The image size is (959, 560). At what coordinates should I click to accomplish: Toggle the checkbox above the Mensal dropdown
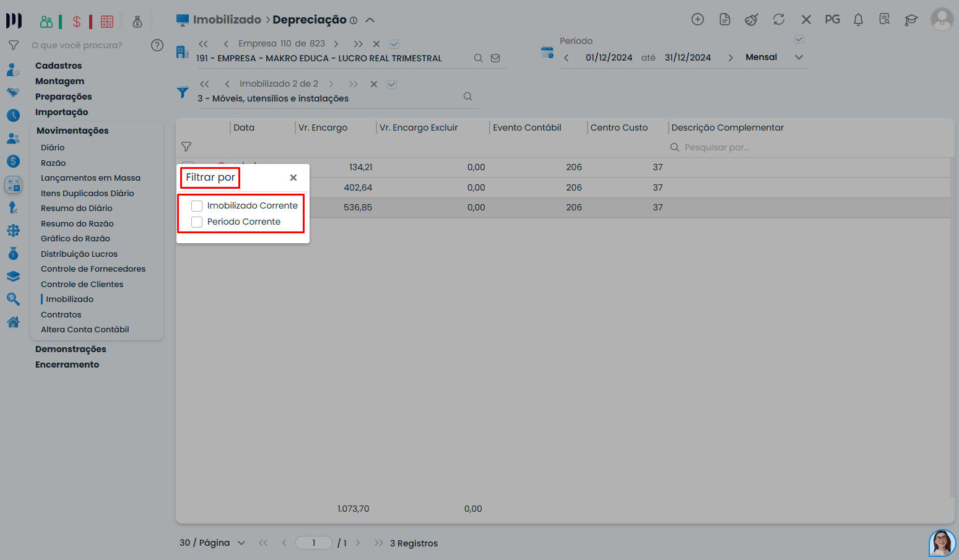[799, 40]
